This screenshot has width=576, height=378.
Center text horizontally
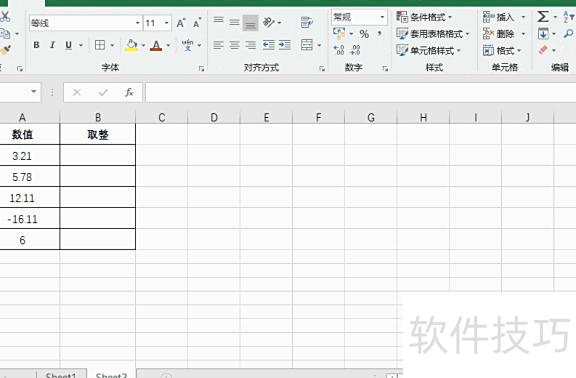[x=234, y=45]
